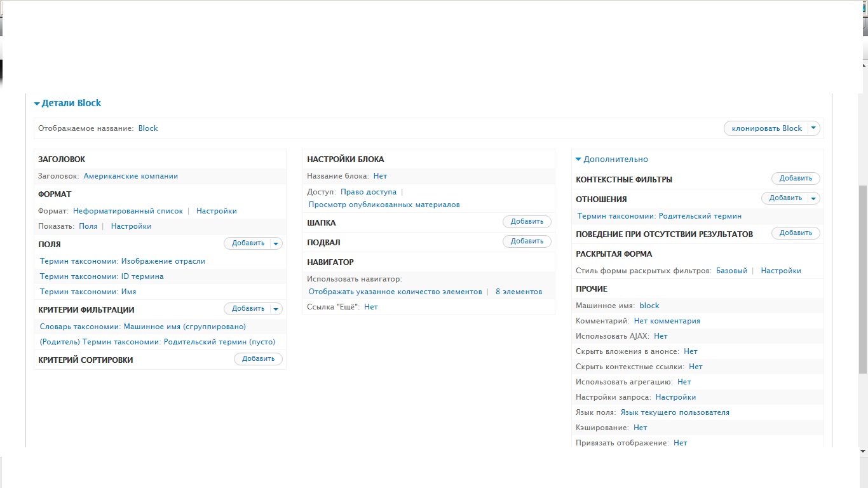Viewport: 868px width, 488px height.
Task: Add a contextual filter in КОНТЕКСТНЫЕ ФИЛЬТРЫ
Action: click(796, 179)
